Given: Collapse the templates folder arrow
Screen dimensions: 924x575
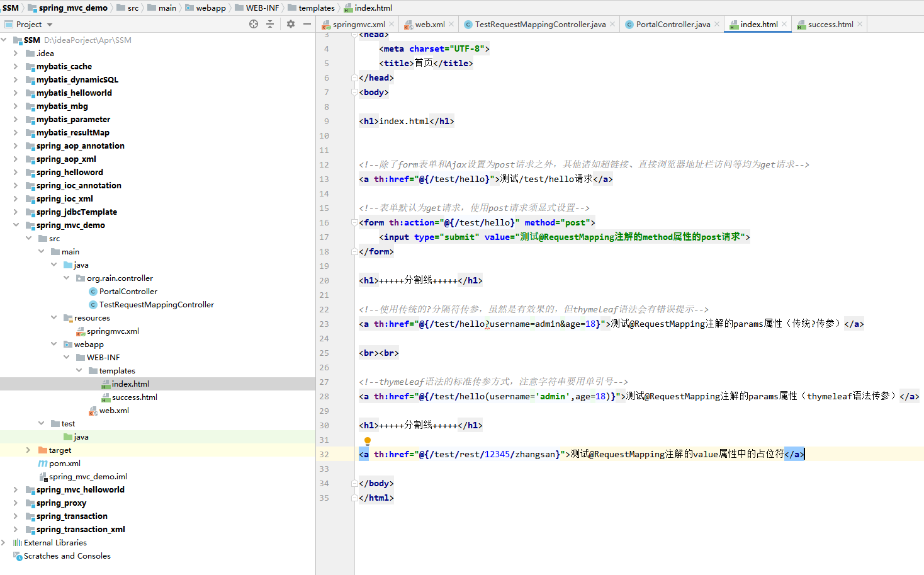Looking at the screenshot, I should tap(79, 370).
